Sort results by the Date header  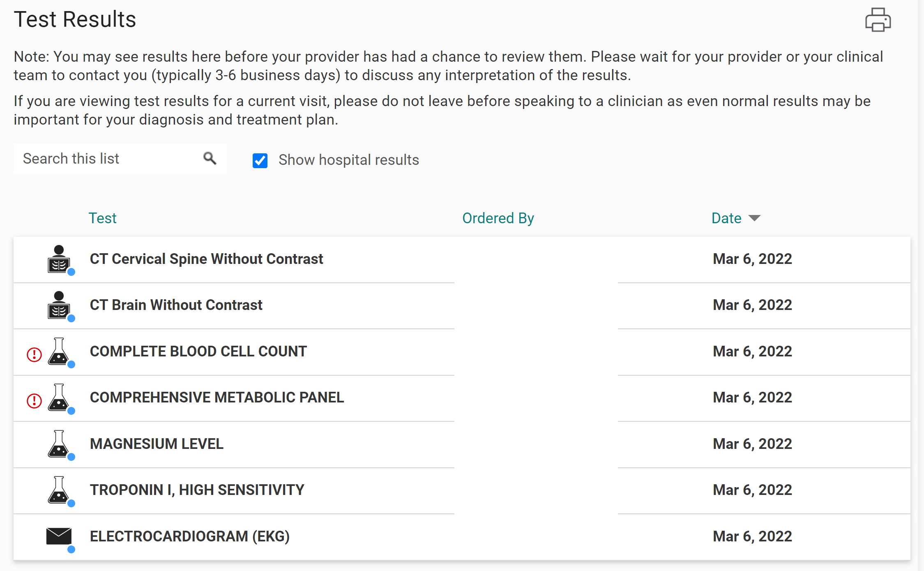click(726, 218)
